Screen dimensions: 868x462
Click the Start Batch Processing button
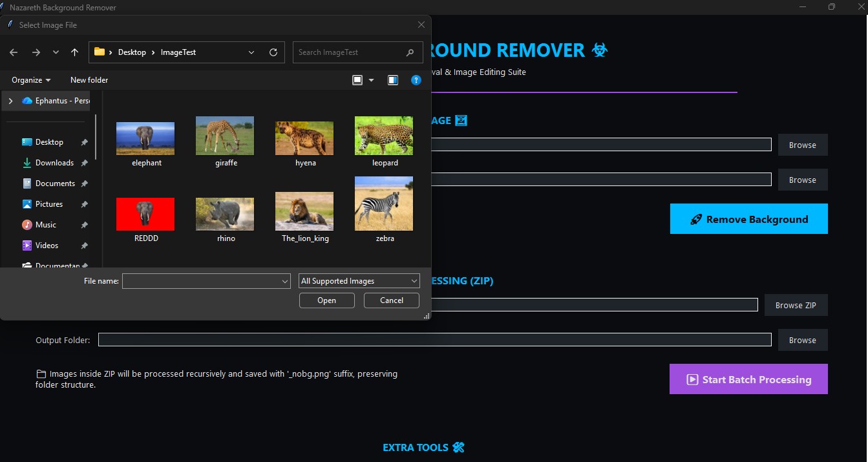pyautogui.click(x=748, y=379)
